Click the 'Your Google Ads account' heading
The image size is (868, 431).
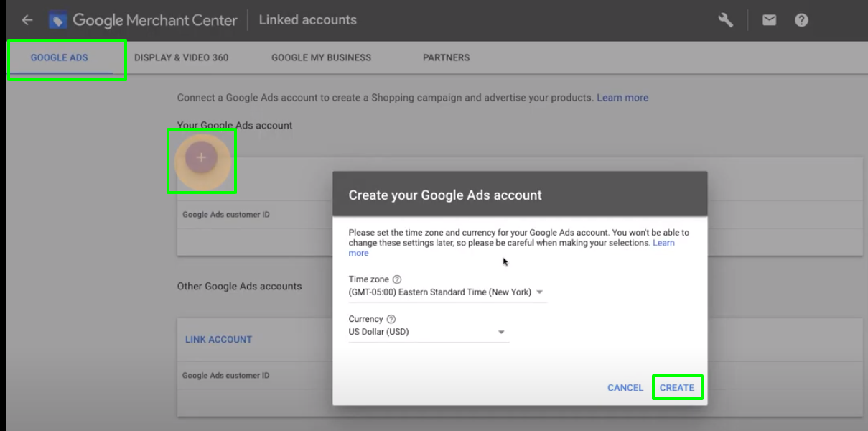click(235, 125)
